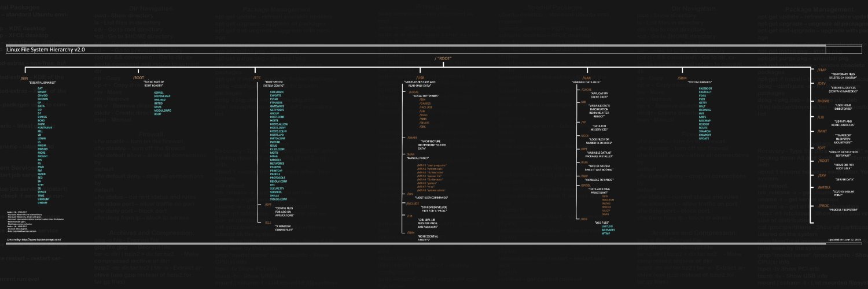
Task: Click the "SERVER DATA" description
Action: click(846, 180)
